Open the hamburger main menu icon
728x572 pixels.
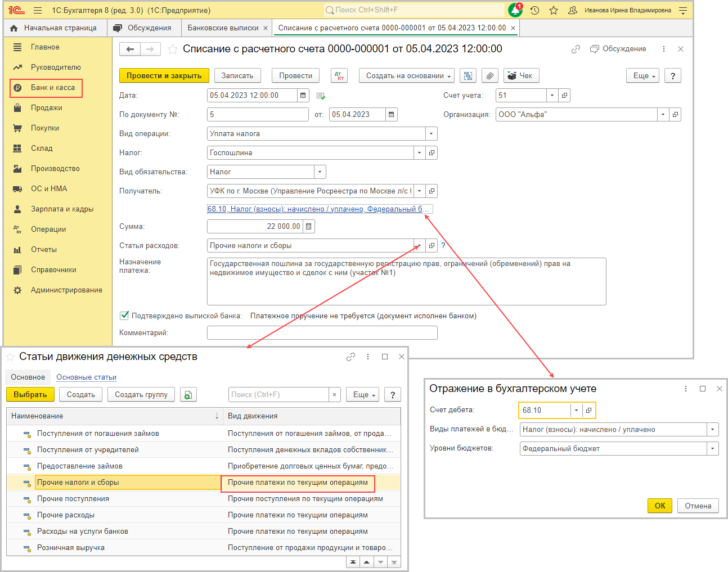38,10
